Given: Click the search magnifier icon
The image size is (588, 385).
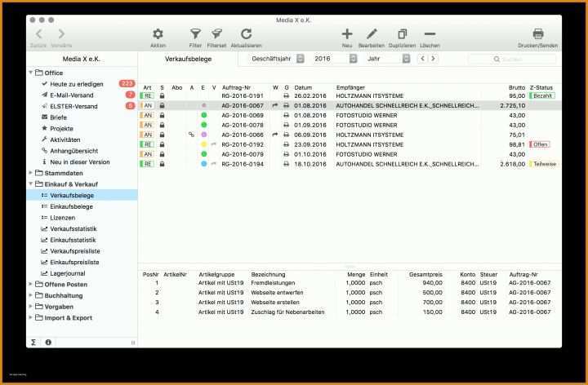Looking at the screenshot, I should click(497, 60).
